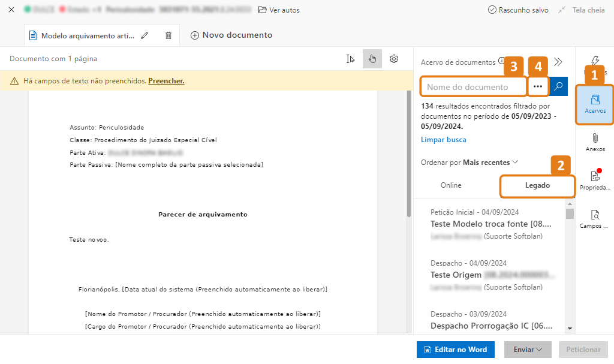
Task: Click the blue search magnifier button
Action: [558, 87]
